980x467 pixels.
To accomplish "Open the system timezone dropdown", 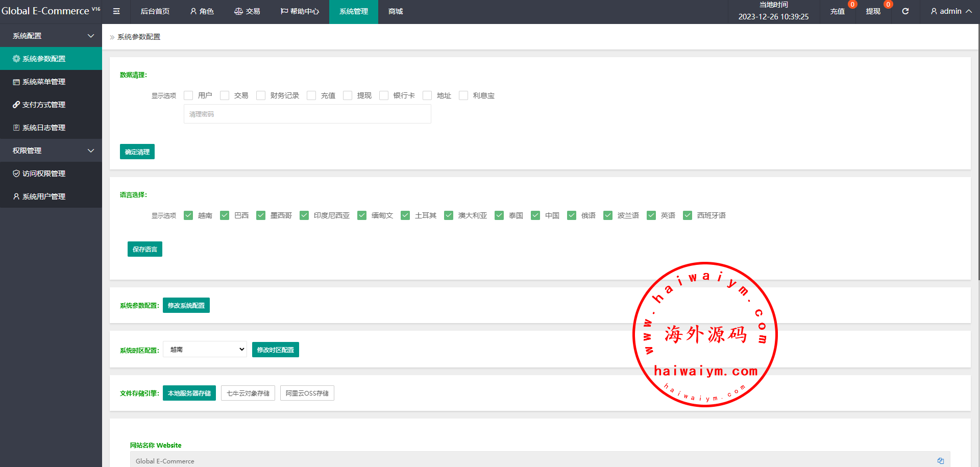I will pos(205,350).
